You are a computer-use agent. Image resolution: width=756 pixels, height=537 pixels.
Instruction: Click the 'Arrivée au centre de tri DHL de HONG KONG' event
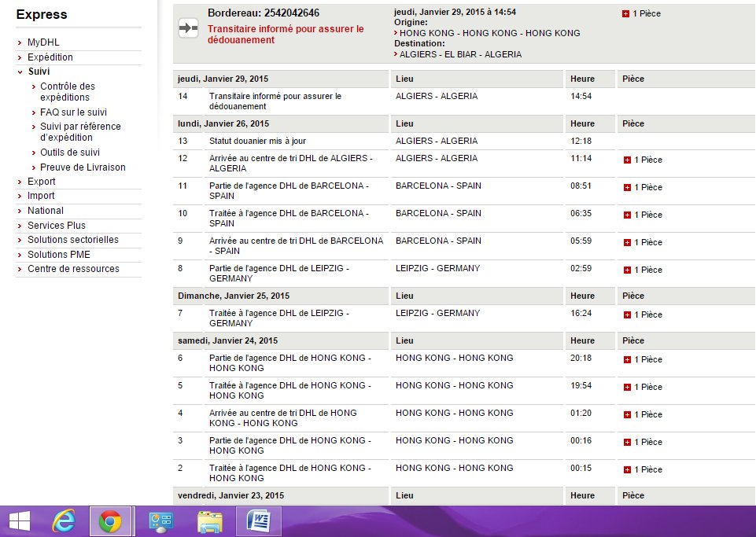tap(283, 417)
